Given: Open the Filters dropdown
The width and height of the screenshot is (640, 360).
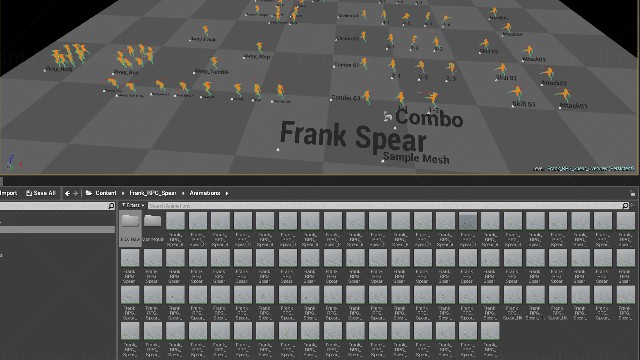Looking at the screenshot, I should point(133,205).
